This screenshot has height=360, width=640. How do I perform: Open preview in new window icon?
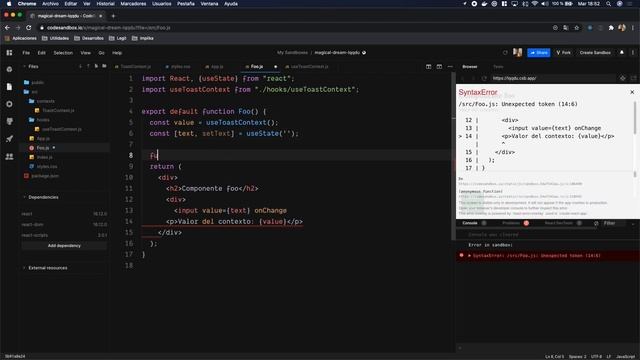click(x=633, y=78)
